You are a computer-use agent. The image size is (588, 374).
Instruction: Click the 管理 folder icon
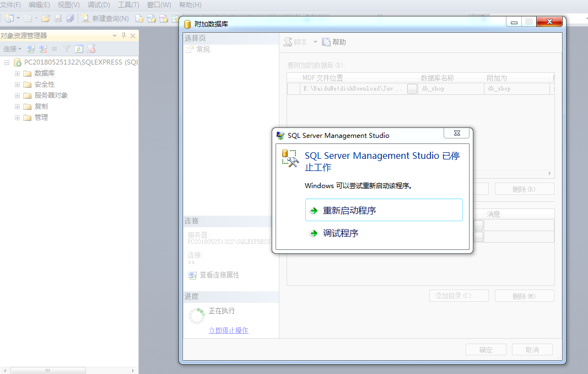[27, 117]
